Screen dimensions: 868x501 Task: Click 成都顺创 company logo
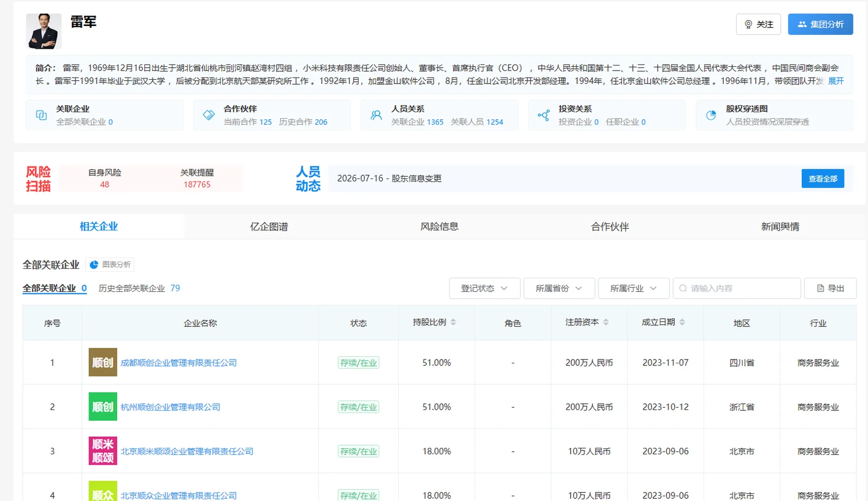coord(103,362)
